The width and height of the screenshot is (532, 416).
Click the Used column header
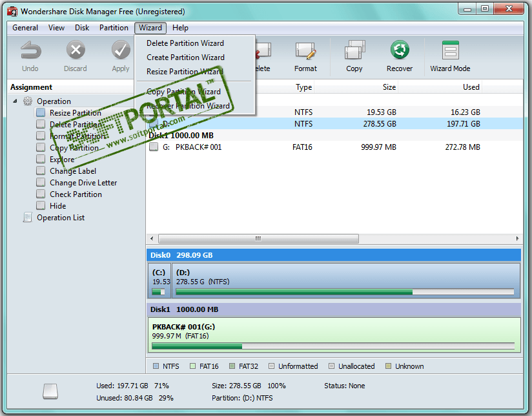471,87
